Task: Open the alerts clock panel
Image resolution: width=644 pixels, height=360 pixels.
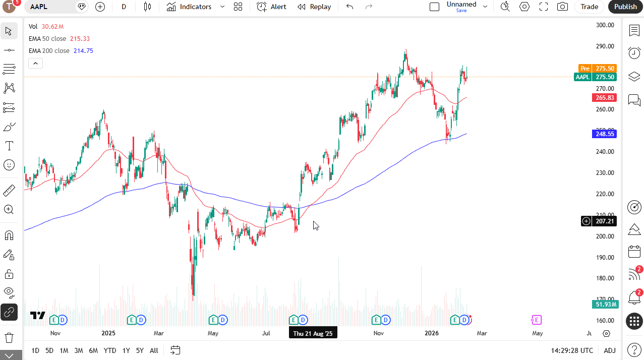Action: point(634,52)
